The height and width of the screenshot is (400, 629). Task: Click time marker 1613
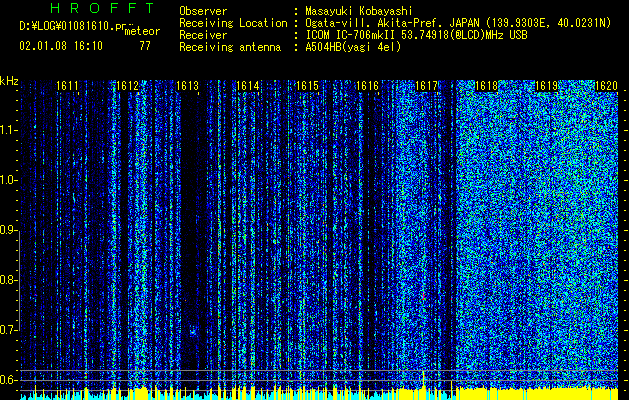(187, 86)
